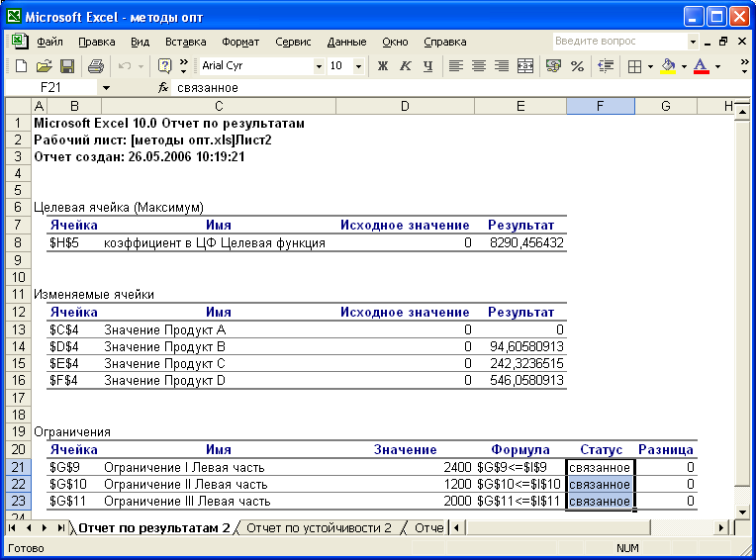Click the Name Box showing F21
This screenshot has width=756, height=560.
pos(50,88)
